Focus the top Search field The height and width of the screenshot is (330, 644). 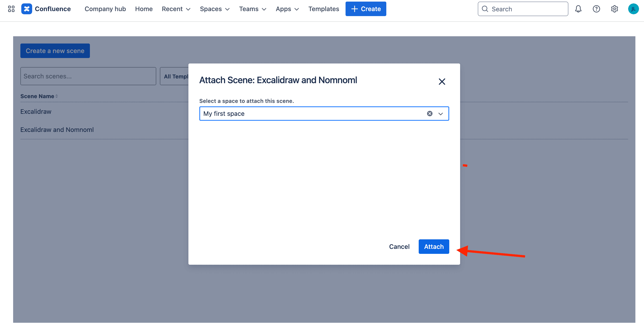pyautogui.click(x=523, y=9)
